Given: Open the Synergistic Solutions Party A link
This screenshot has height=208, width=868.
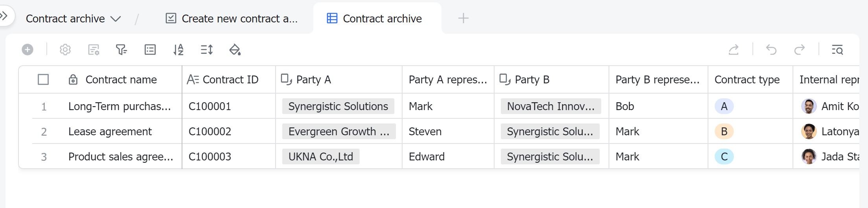Looking at the screenshot, I should pos(338,107).
